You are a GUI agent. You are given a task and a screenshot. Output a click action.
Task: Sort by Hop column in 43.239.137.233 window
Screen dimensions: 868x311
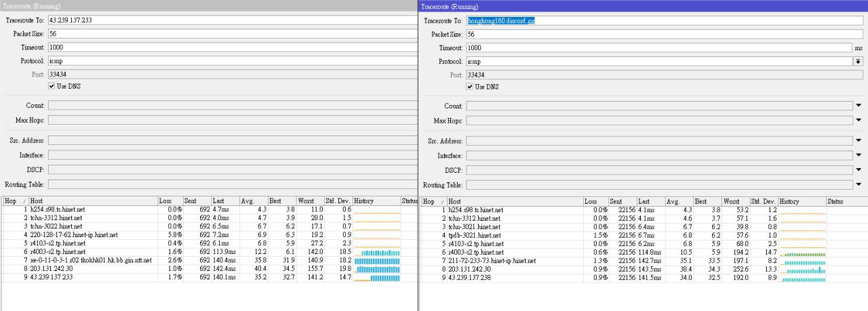[16, 201]
